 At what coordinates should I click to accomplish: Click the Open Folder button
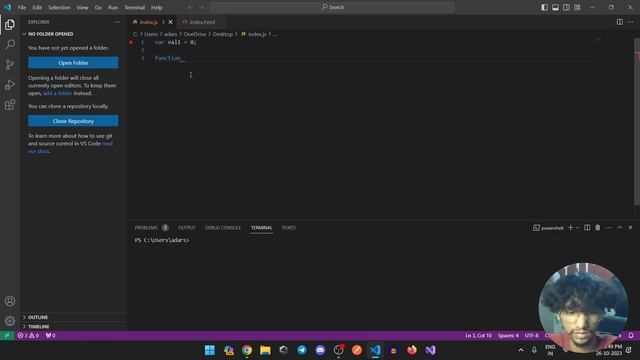pos(73,63)
